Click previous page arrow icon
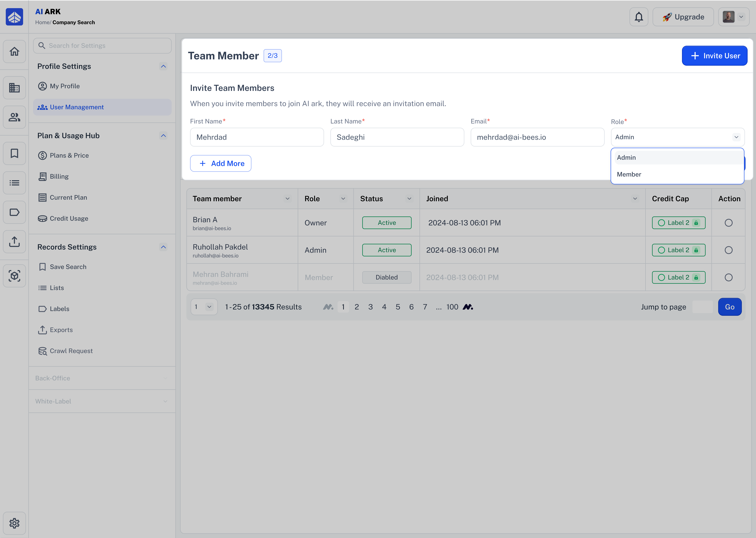This screenshot has width=756, height=538. (x=328, y=307)
